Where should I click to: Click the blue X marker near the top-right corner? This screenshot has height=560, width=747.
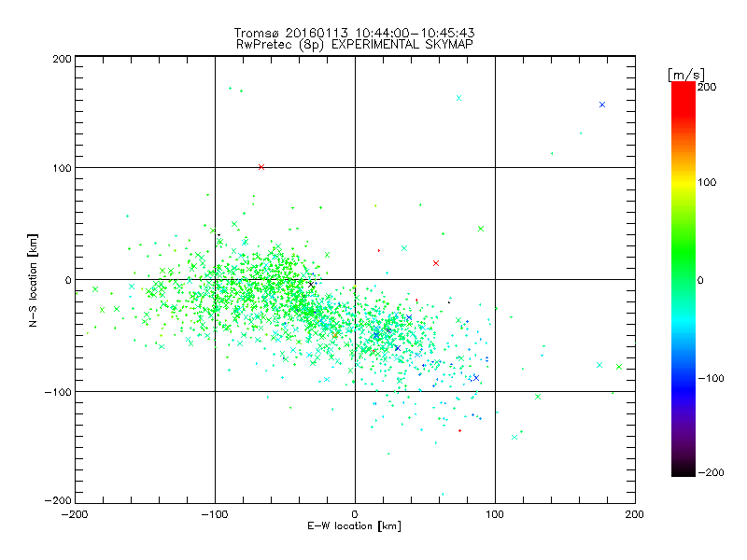pyautogui.click(x=602, y=105)
